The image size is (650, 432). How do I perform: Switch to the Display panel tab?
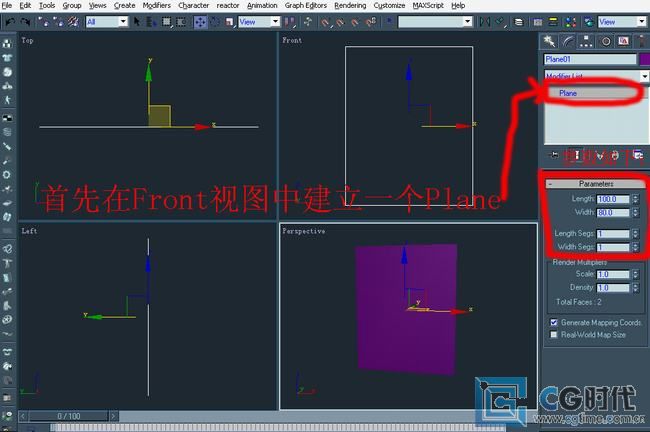point(623,41)
